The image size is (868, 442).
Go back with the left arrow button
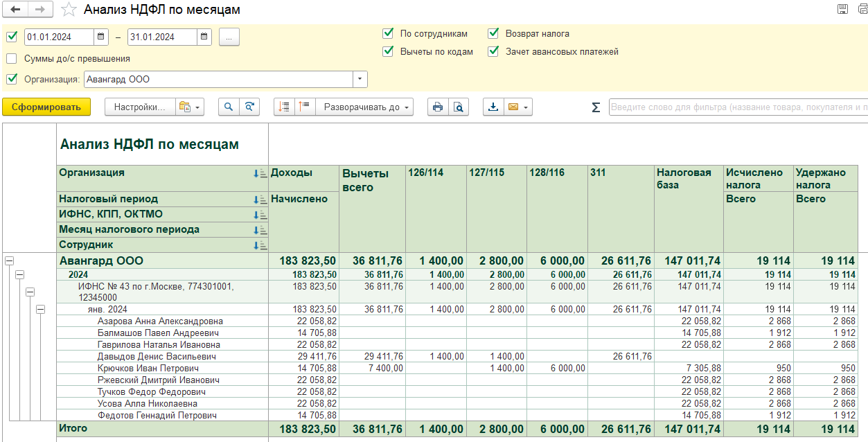tap(15, 10)
